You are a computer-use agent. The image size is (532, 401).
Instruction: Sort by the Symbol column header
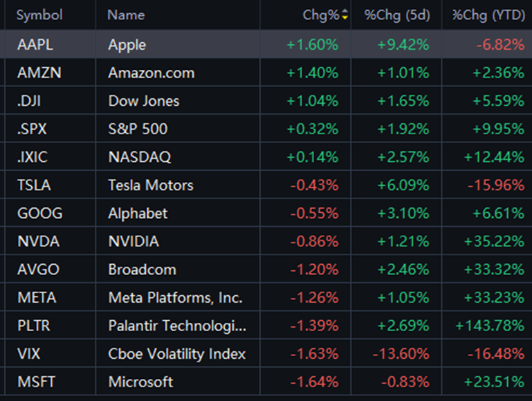(39, 15)
